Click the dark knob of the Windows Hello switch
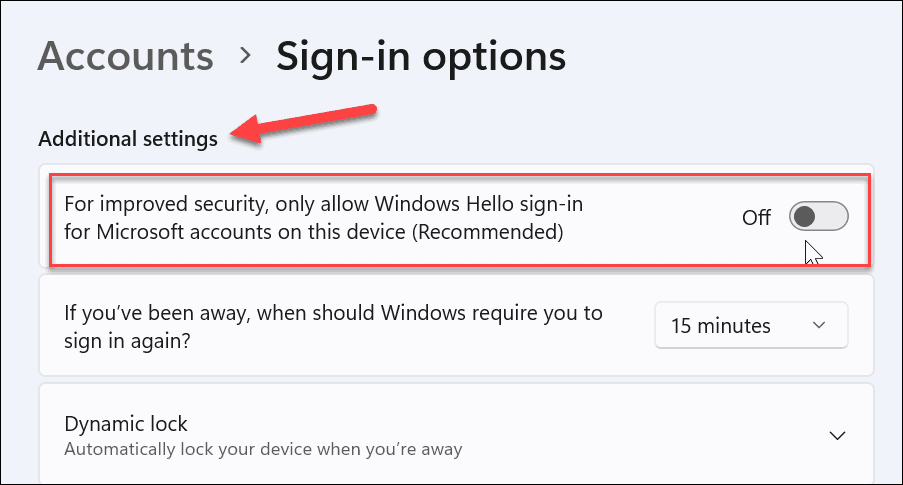The height and width of the screenshot is (485, 903). pos(806,216)
